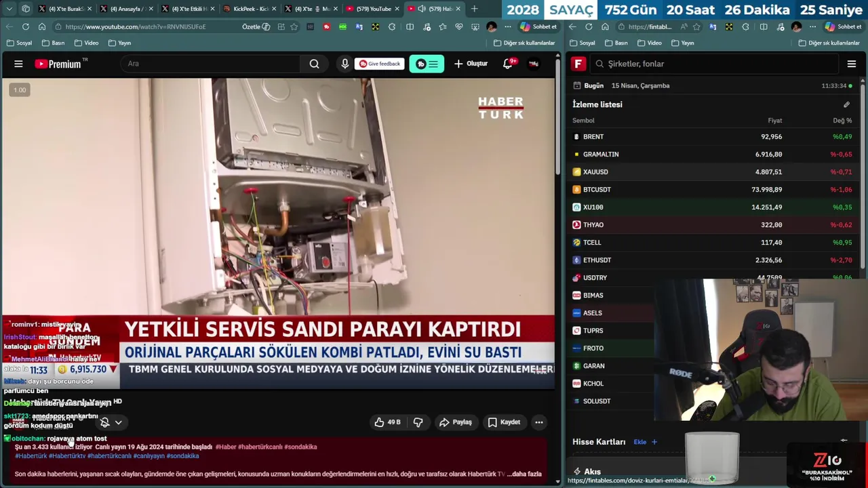
Task: Click the YouTube search magnifier button
Action: 314,64
